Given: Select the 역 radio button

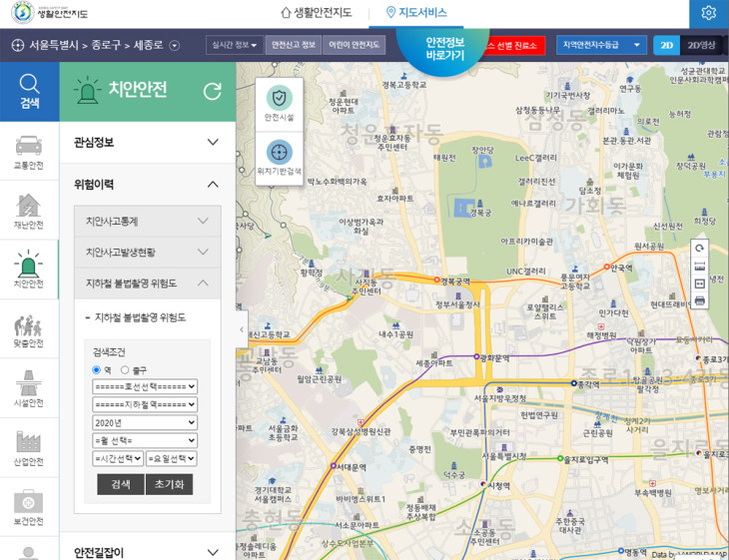Looking at the screenshot, I should (96, 370).
